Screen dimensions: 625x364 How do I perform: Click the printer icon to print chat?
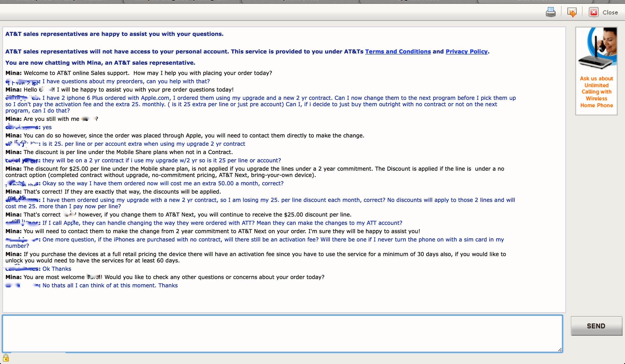coord(550,12)
